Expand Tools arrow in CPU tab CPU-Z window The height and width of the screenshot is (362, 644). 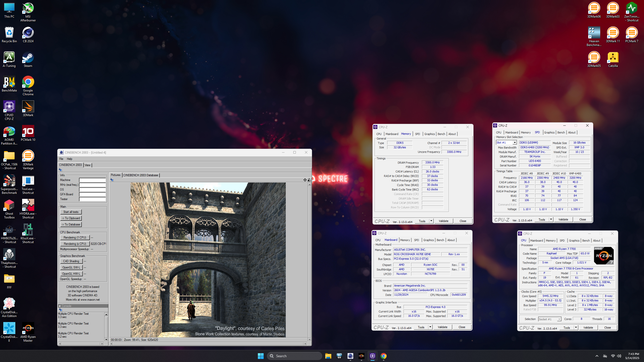[576, 328]
